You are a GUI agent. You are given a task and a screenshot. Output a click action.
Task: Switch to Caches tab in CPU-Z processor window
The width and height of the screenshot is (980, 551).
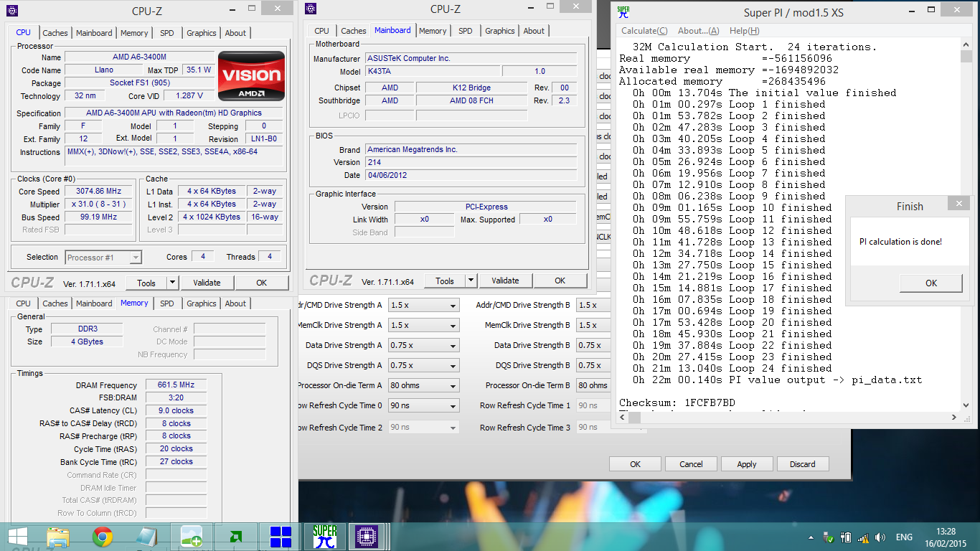[x=55, y=33]
